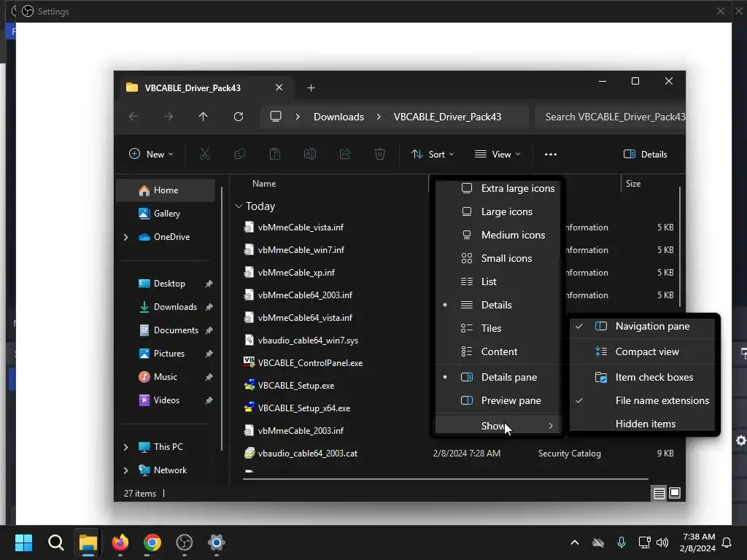
Task: Click the Forward navigation arrow
Action: (169, 117)
